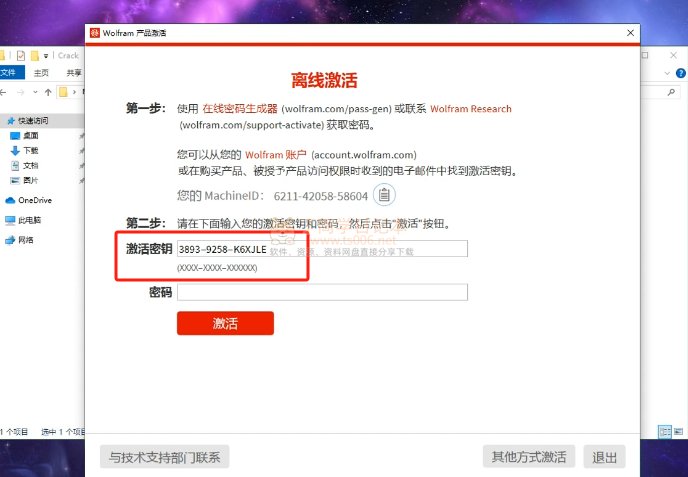Viewport: 688px width, 477px height.
Task: Open the 在线密码生成器 link
Action: tap(240, 108)
